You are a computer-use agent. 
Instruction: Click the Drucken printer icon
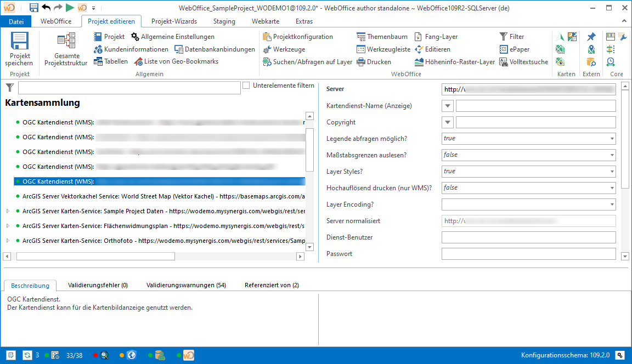(x=361, y=62)
